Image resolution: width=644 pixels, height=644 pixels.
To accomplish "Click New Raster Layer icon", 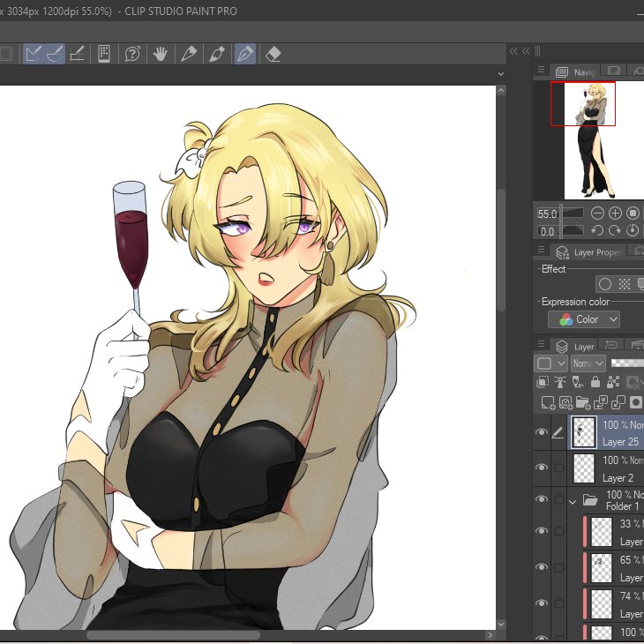I will click(548, 402).
